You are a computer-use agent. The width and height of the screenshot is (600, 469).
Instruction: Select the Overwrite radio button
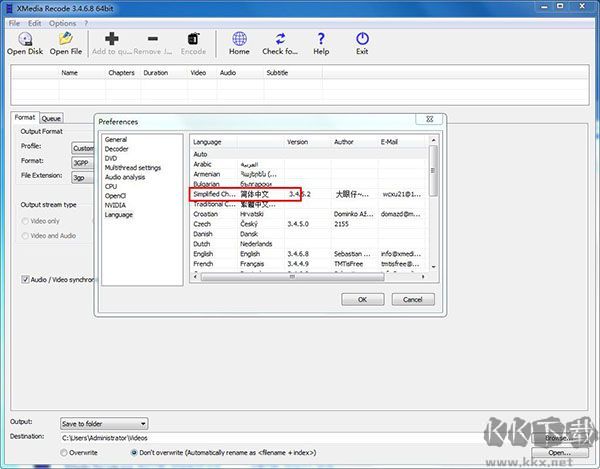64,453
